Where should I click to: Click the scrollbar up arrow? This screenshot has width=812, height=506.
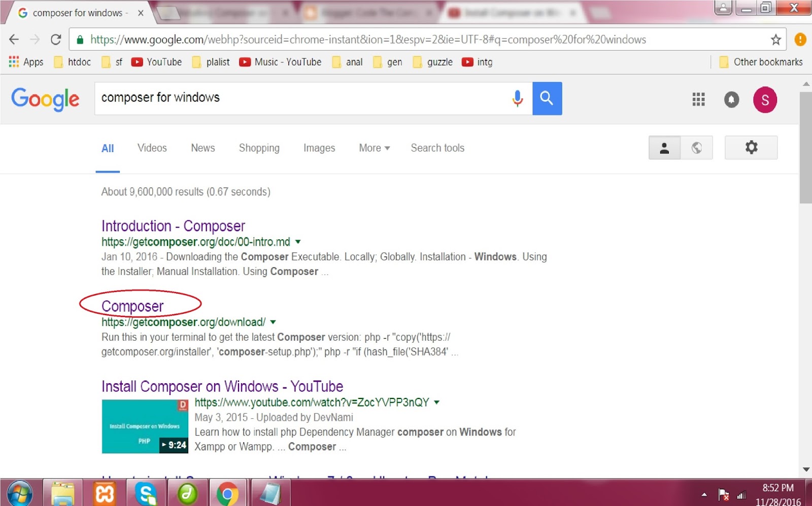pyautogui.click(x=806, y=84)
